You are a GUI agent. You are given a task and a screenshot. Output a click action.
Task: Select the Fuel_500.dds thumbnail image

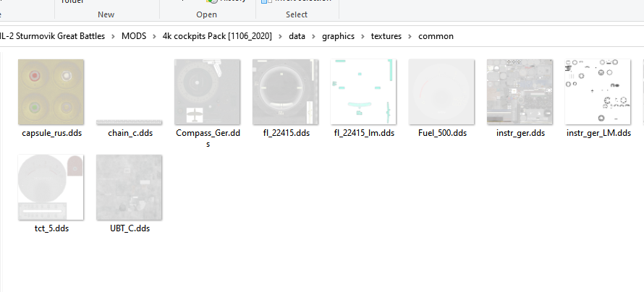(441, 92)
